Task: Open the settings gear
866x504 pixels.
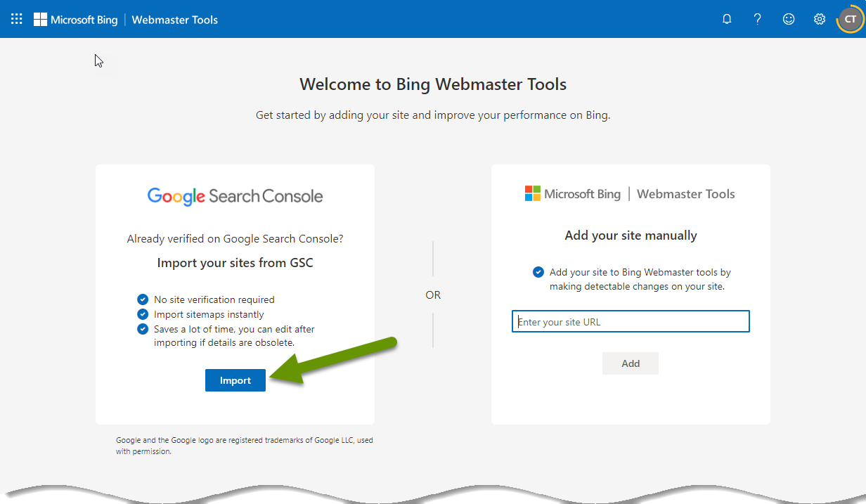Action: 819,19
